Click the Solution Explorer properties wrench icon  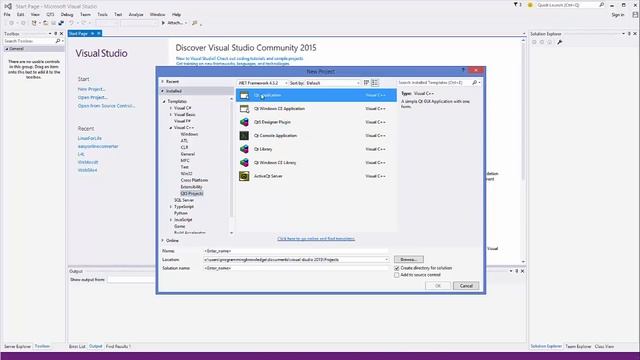pyautogui.click(x=560, y=42)
